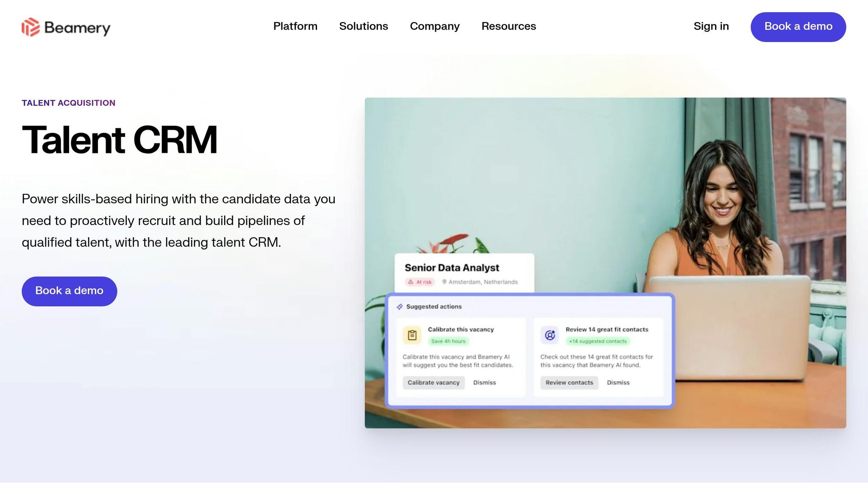Click the Save 4h hours tag

448,341
